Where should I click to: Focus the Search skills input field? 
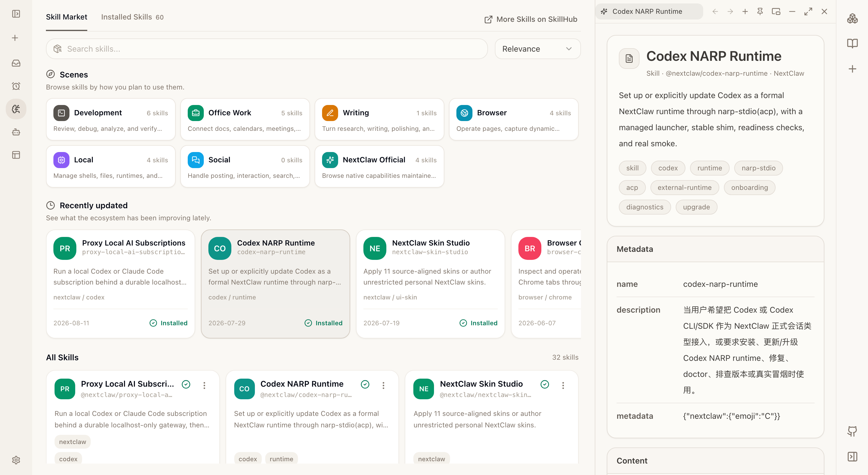pos(267,49)
